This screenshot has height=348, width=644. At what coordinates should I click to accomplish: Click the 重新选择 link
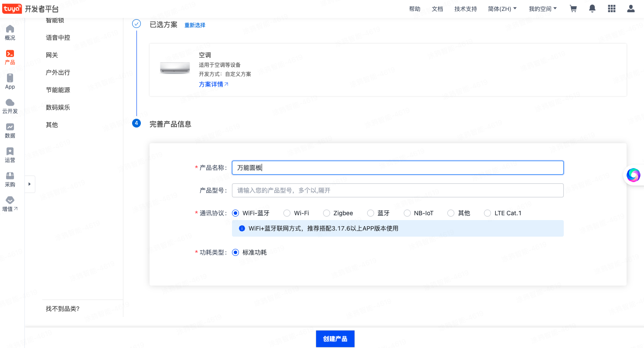(x=195, y=25)
